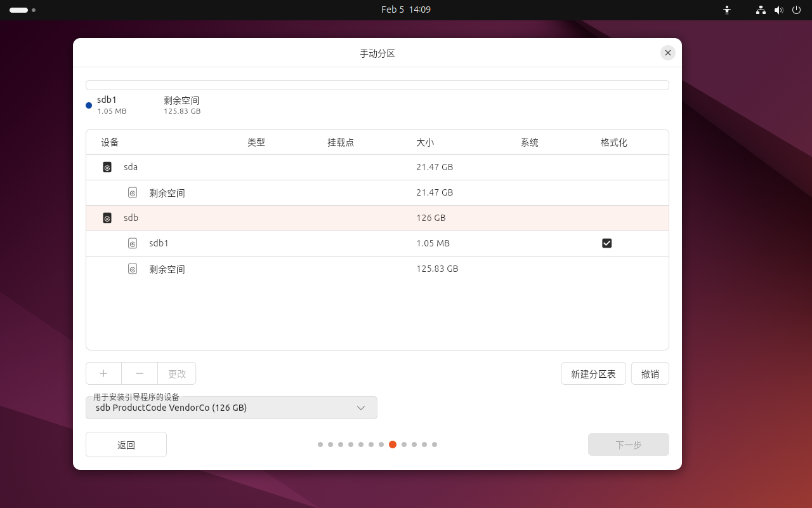The height and width of the screenshot is (508, 812).
Task: Click the disk usage bar at top
Action: coord(377,85)
